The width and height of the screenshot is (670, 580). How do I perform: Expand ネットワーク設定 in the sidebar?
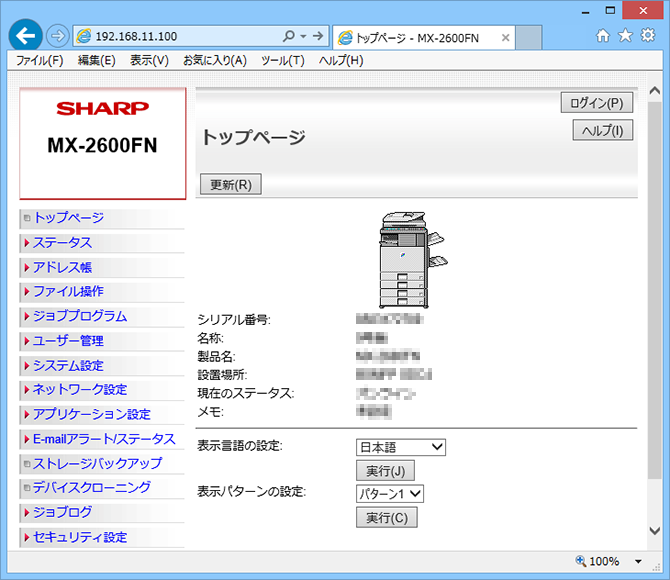80,390
